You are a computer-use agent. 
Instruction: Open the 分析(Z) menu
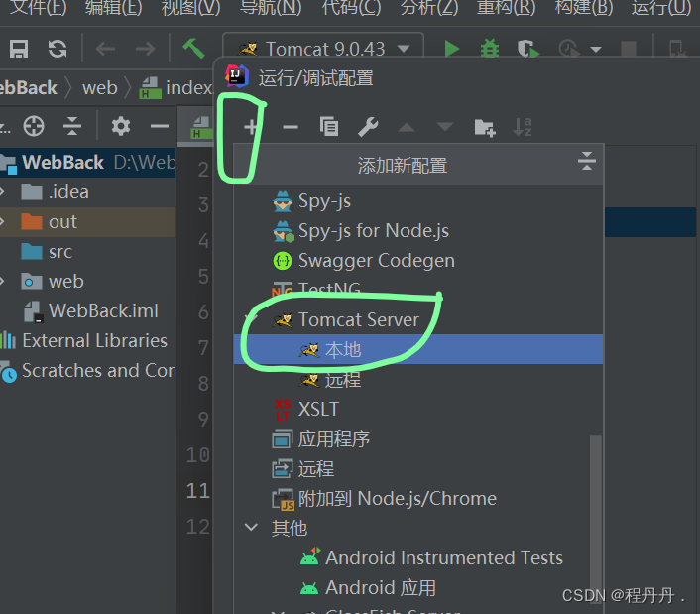coord(429,8)
